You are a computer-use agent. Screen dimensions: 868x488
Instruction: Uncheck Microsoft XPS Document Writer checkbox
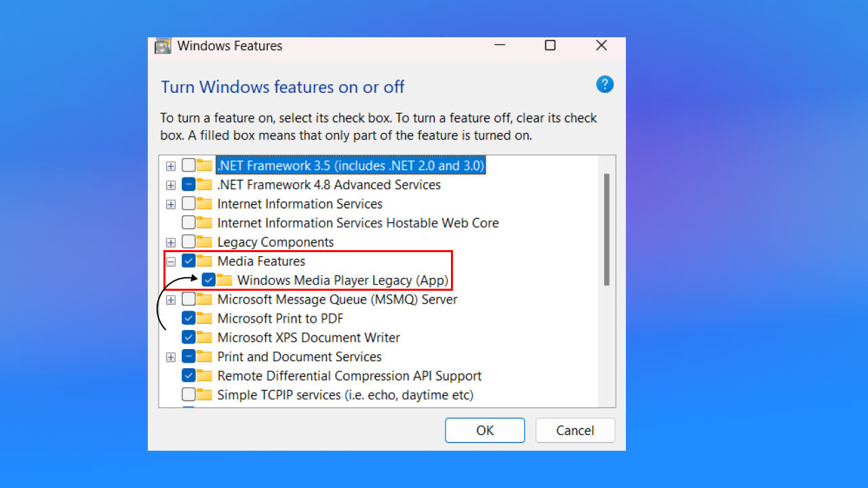(x=189, y=338)
